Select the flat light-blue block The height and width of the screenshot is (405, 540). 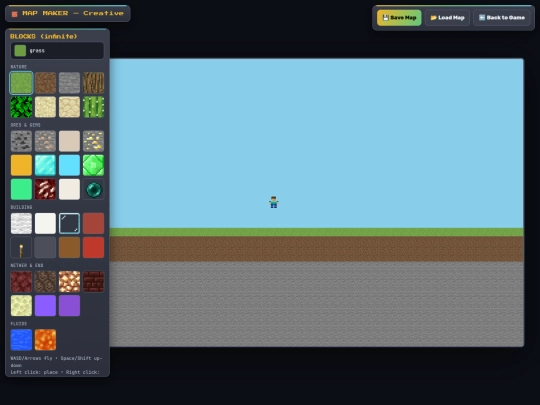(x=69, y=165)
